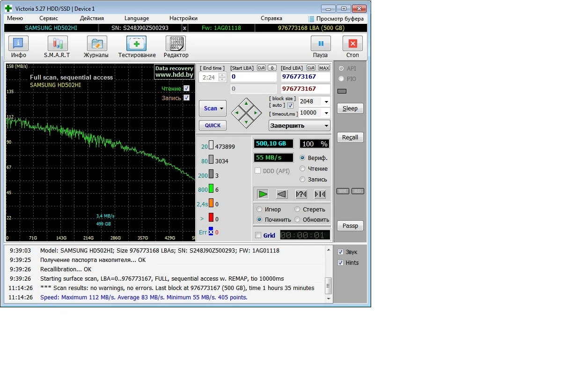Toggle the Hints checkbox
579x392 pixels.
(340, 263)
